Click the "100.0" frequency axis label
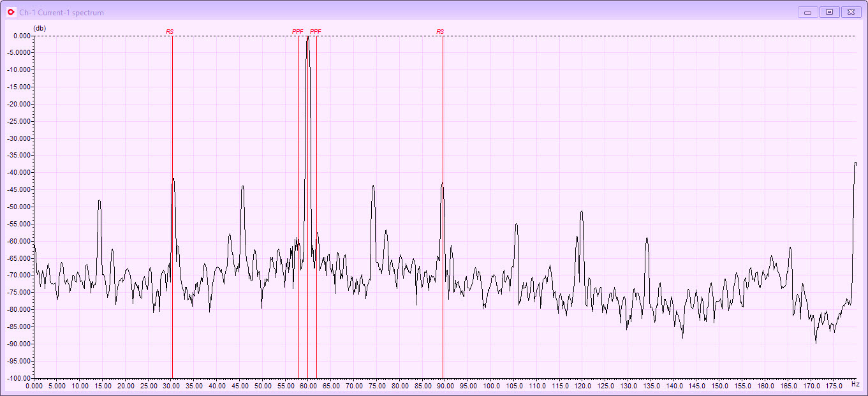This screenshot has height=396, width=868. (491, 386)
